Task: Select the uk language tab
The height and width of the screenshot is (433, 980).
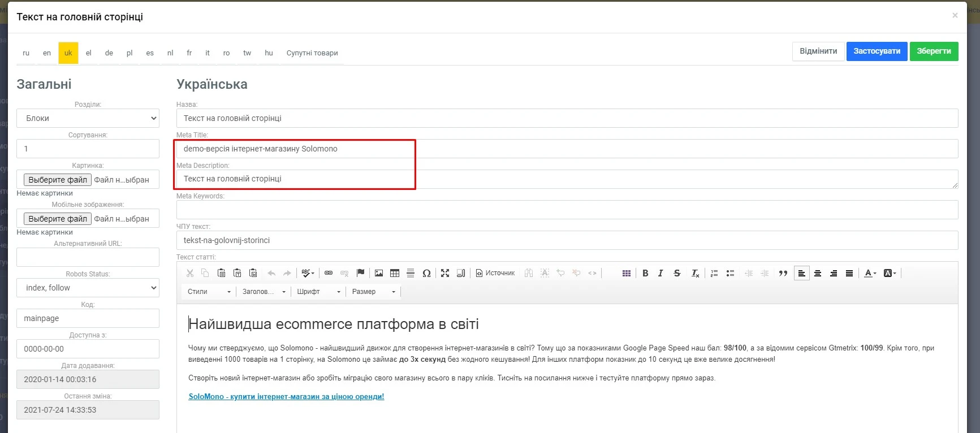Action: click(x=68, y=53)
